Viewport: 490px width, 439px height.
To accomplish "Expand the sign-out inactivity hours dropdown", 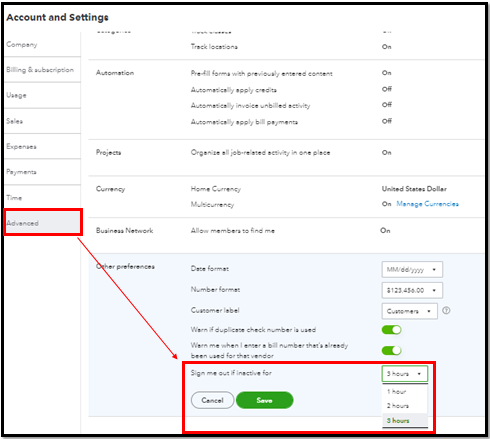I will pyautogui.click(x=405, y=374).
